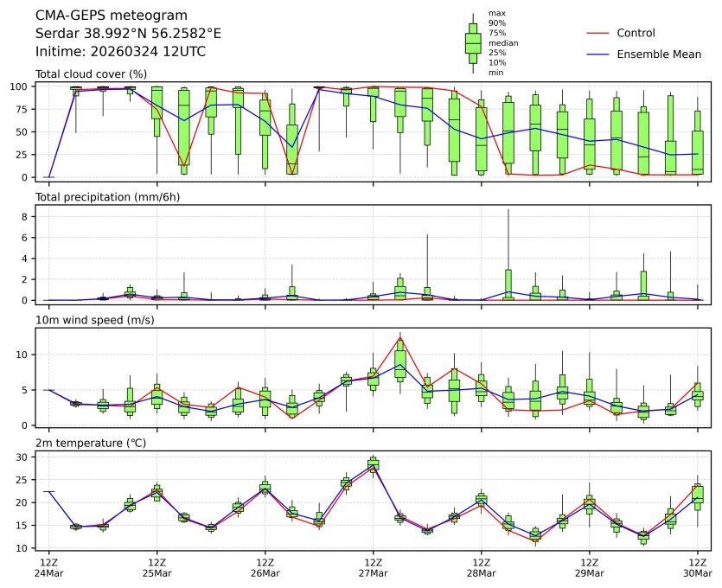Click the blue Ensemble Mean legend line

coord(599,54)
